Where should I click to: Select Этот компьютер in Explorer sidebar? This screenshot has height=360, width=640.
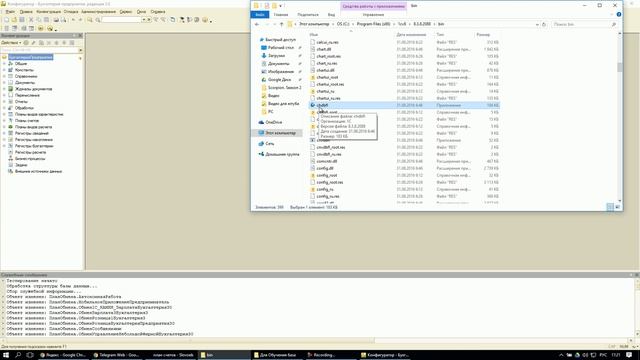click(x=280, y=133)
